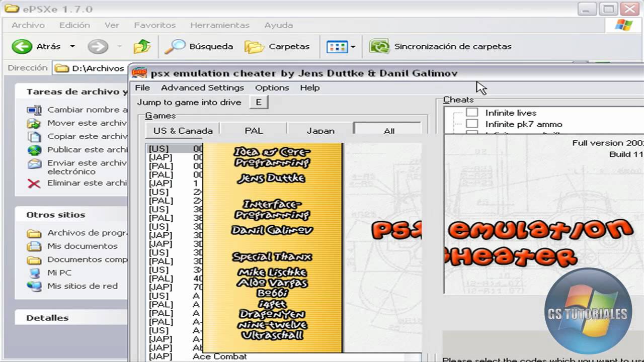Open the Atrás history dropdown arrow
The height and width of the screenshot is (362, 644).
point(72,47)
